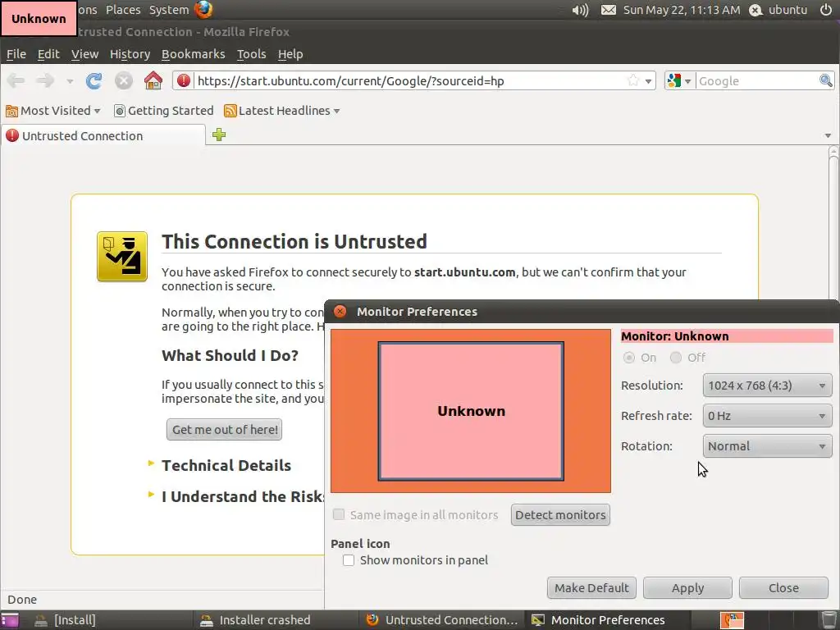Screen dimensions: 840x630
Task: Click the search magnifier icon
Action: 825,81
